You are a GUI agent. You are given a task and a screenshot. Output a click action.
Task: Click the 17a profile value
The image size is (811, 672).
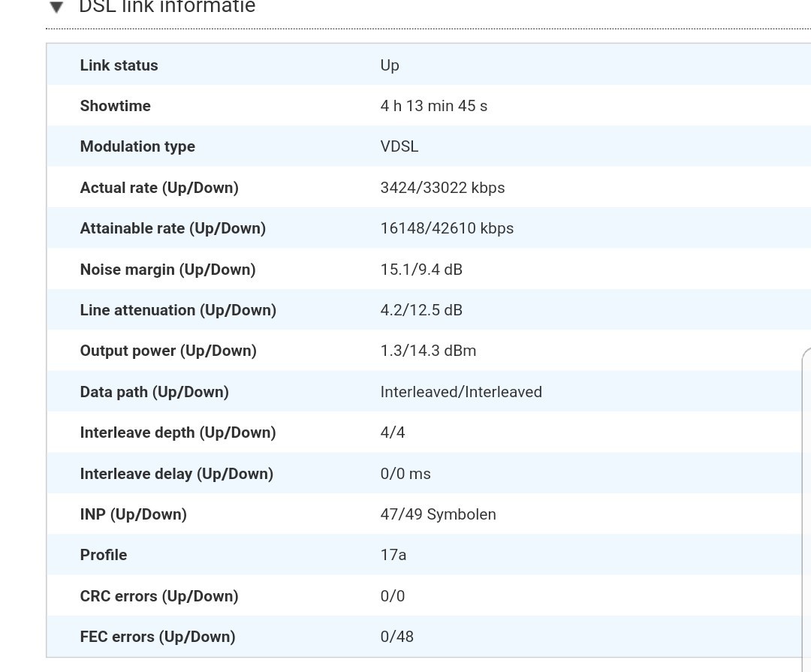(x=393, y=555)
